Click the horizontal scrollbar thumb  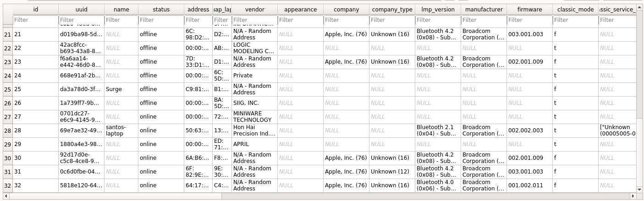(x=115, y=196)
